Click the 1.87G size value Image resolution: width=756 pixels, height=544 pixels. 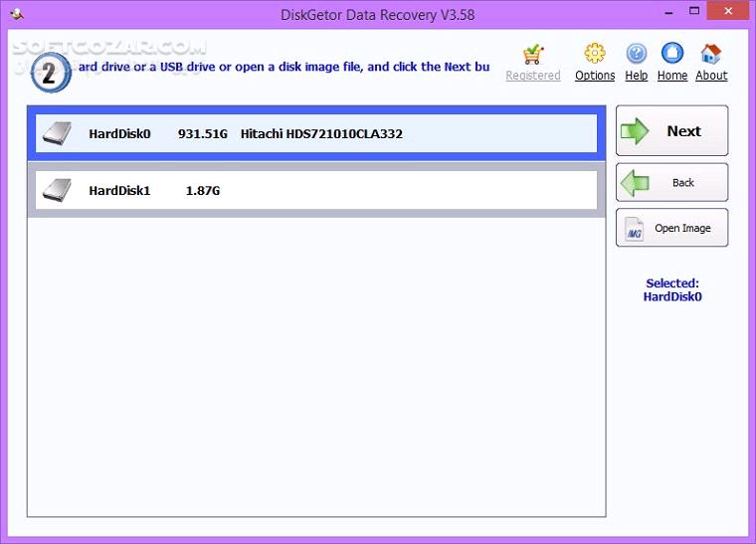click(203, 191)
